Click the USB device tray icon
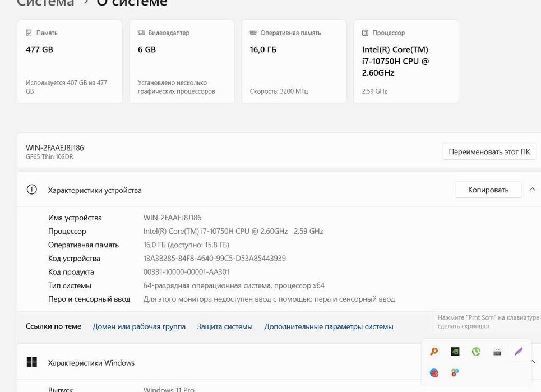This screenshot has width=541, height=392. pyautogui.click(x=497, y=352)
